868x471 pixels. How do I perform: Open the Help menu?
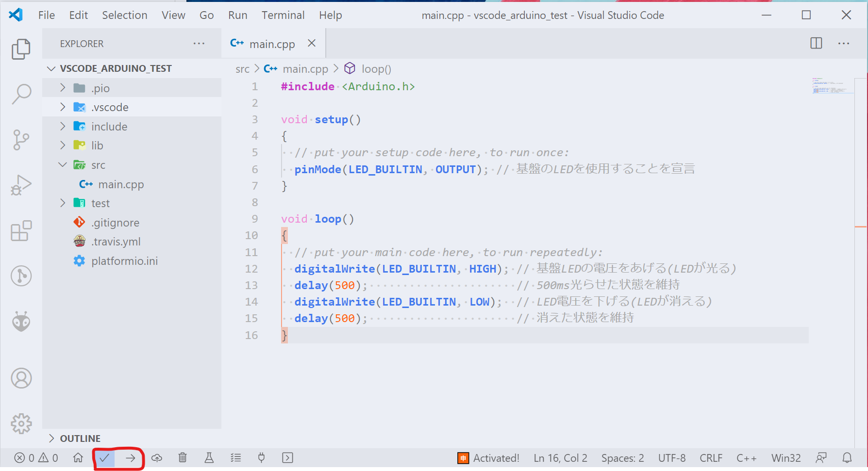(331, 15)
